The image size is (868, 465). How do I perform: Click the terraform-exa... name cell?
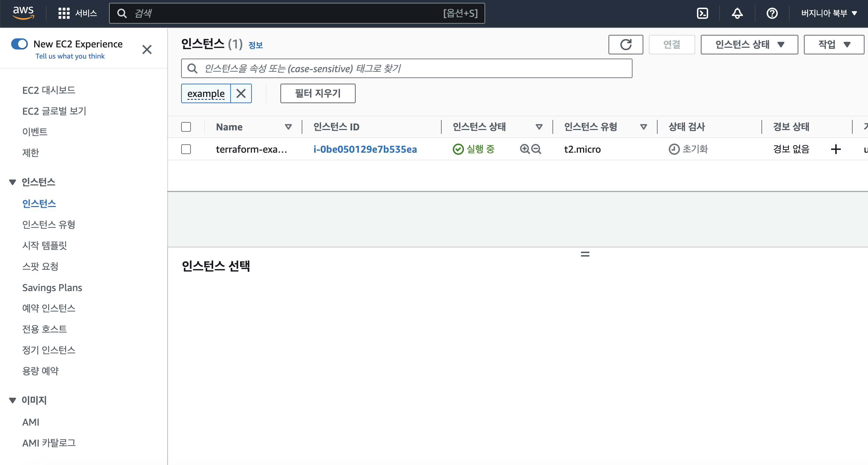pyautogui.click(x=251, y=149)
